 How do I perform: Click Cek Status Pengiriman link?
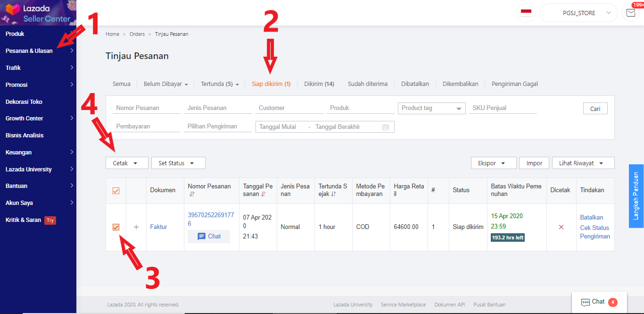click(x=595, y=232)
